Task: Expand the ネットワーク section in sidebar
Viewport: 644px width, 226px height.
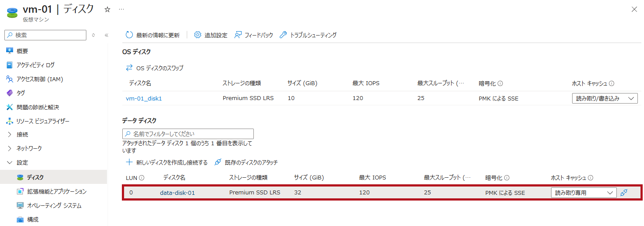Action: coord(10,149)
